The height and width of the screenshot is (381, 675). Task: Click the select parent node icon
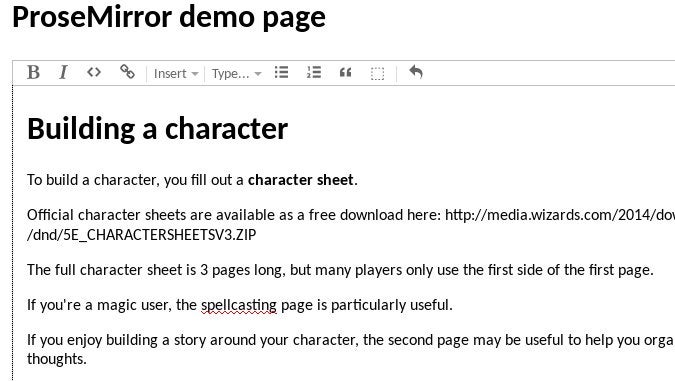pos(378,74)
